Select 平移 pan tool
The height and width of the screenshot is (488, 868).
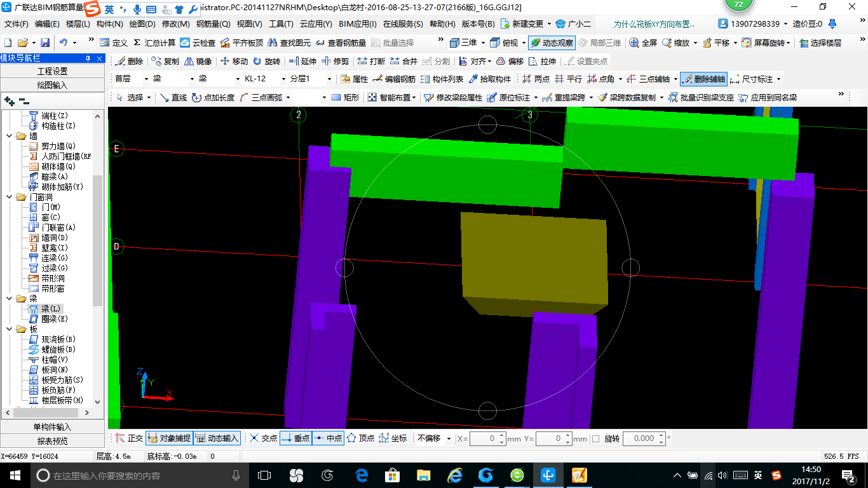(x=715, y=43)
